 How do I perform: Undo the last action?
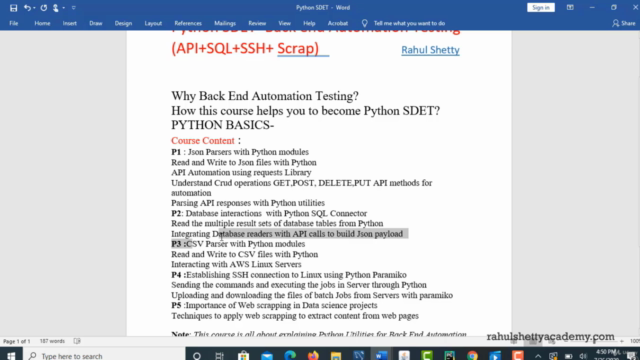click(27, 8)
